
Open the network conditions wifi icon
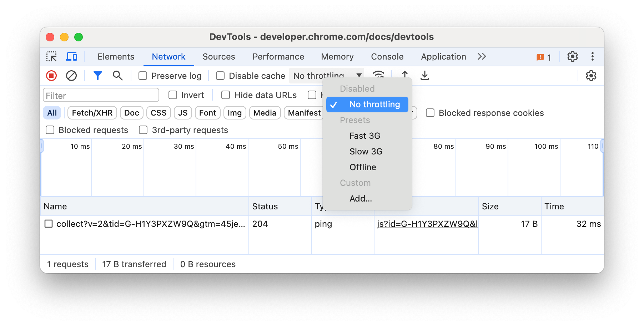point(378,76)
